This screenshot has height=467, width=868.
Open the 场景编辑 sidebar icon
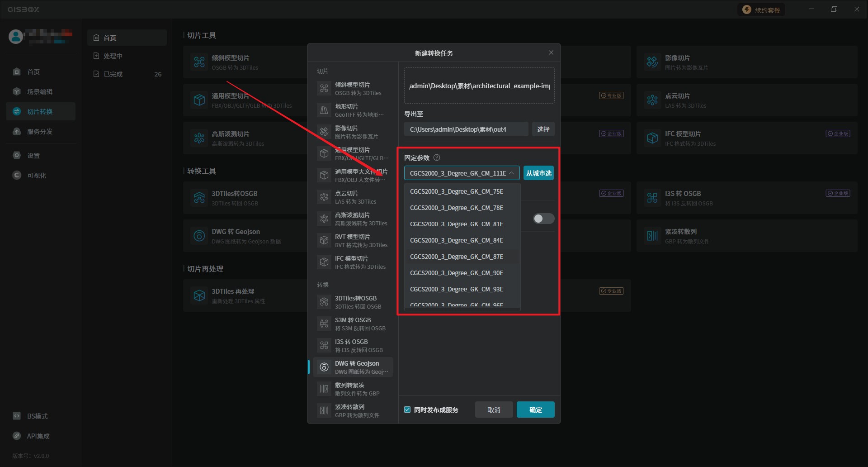[x=17, y=92]
